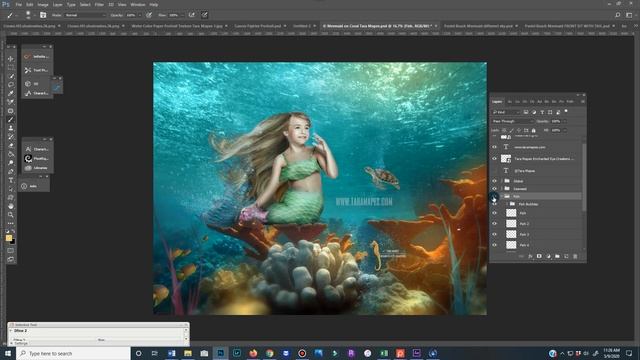The height and width of the screenshot is (360, 640).
Task: Open the layer filter Kind dropdown
Action: pyautogui.click(x=506, y=112)
